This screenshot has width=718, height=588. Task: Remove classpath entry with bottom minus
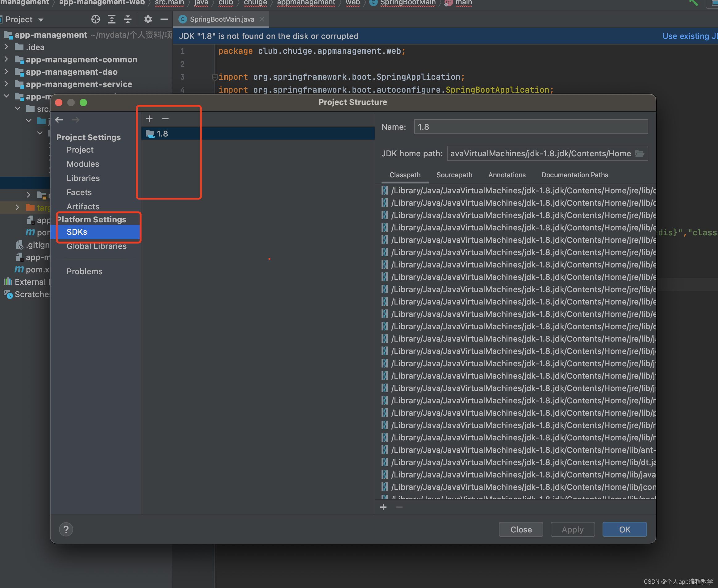click(x=399, y=507)
